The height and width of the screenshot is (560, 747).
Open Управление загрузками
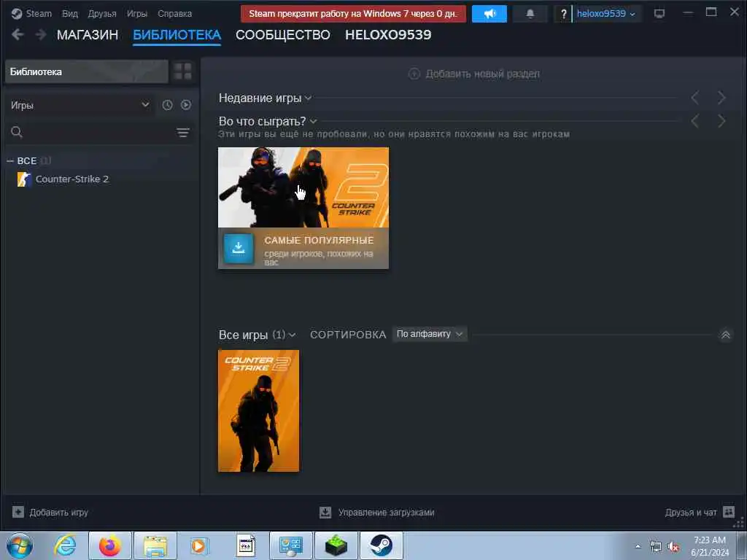[x=377, y=513]
